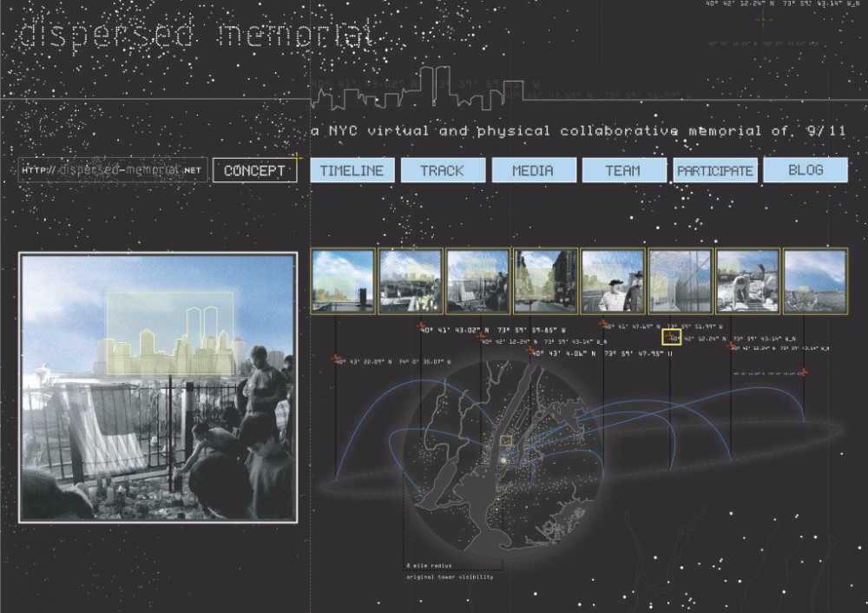Viewport: 868px width, 613px height.
Task: Select the first thumbnail with blue sky skyline
Action: tap(343, 281)
